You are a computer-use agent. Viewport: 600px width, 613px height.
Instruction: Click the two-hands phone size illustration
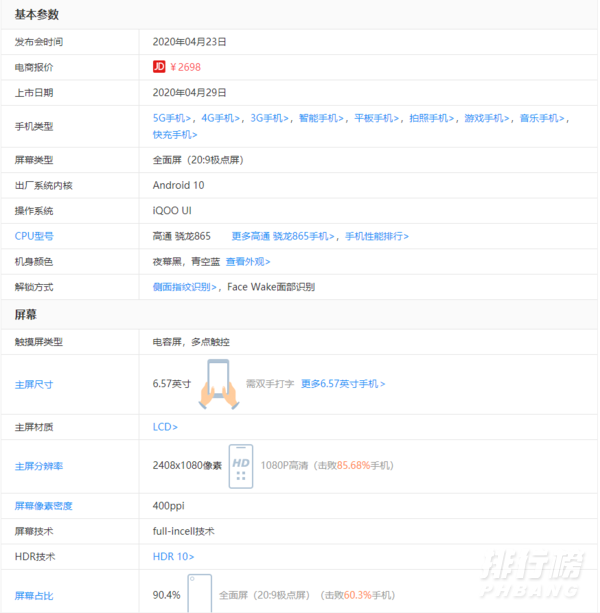[x=219, y=384]
